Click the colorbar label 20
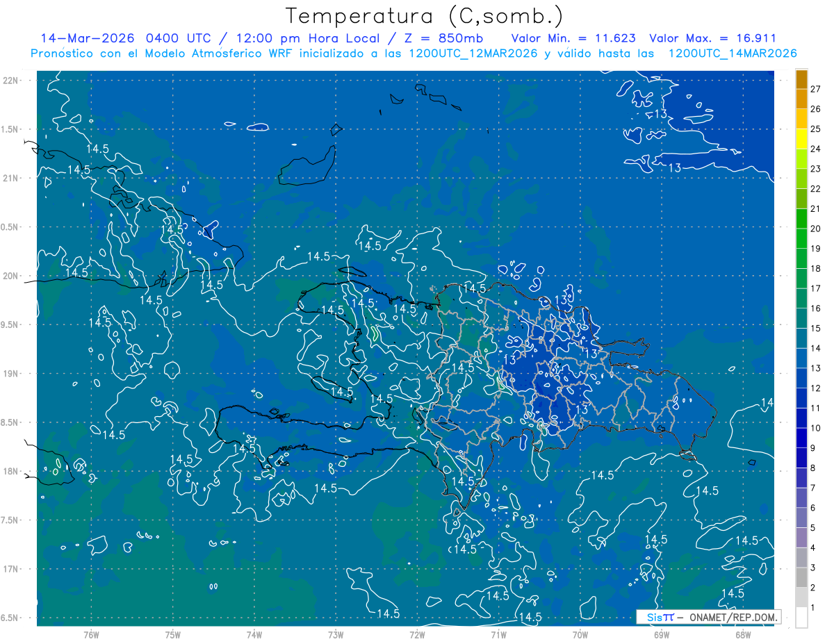 (816, 229)
